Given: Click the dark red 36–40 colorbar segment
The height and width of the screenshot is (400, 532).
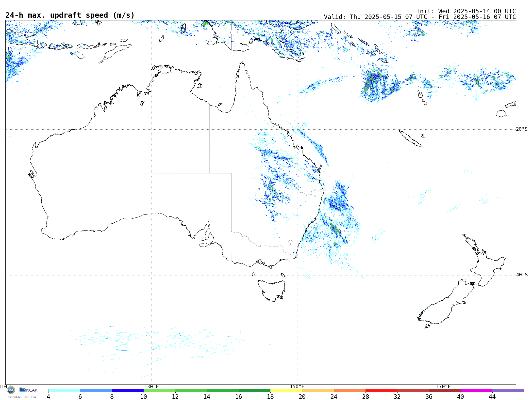Looking at the screenshot, I should click(445, 390).
